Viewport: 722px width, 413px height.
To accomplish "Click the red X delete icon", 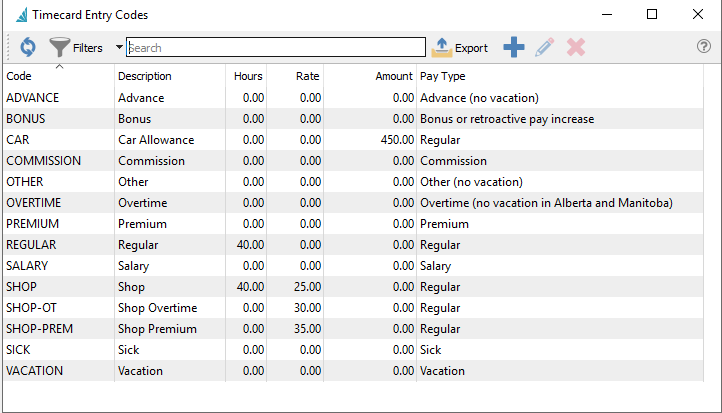I will [575, 47].
